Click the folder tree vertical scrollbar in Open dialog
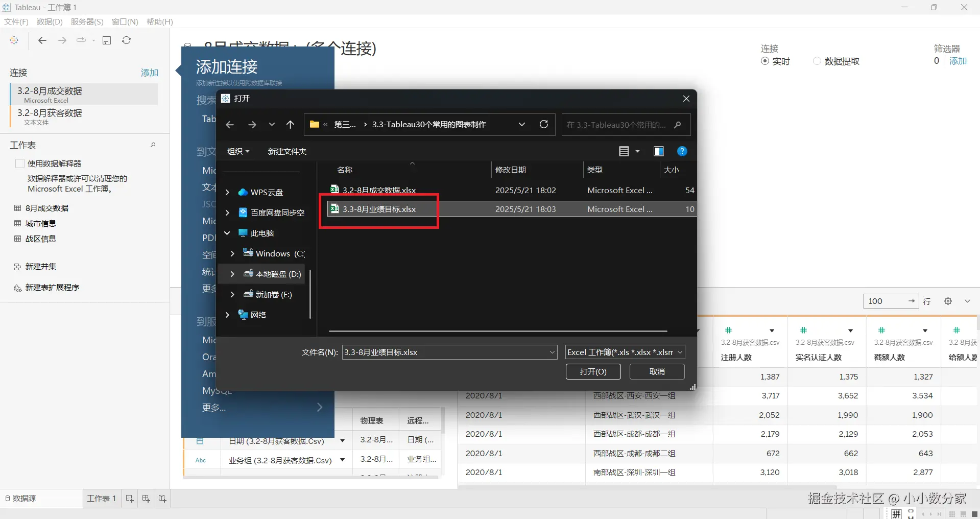 pyautogui.click(x=310, y=294)
